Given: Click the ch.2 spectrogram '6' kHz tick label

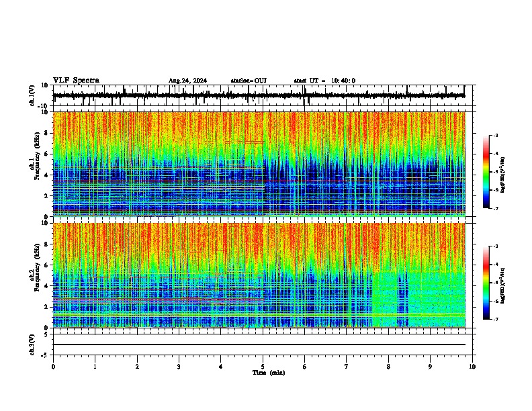Looking at the screenshot, I should pos(47,265).
